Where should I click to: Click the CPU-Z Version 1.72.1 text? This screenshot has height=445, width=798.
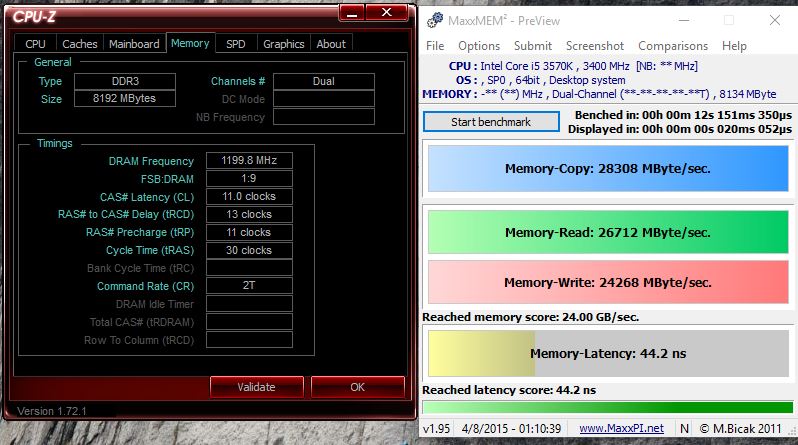pyautogui.click(x=51, y=411)
